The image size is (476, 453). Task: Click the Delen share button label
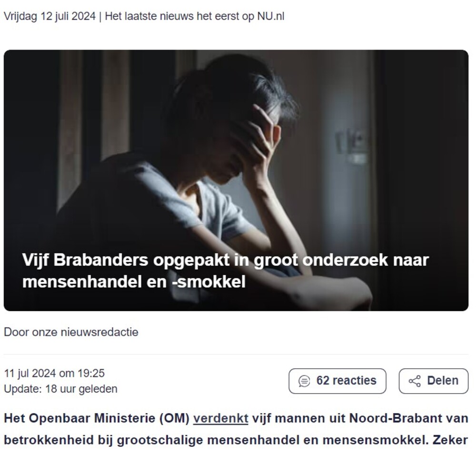(x=443, y=381)
